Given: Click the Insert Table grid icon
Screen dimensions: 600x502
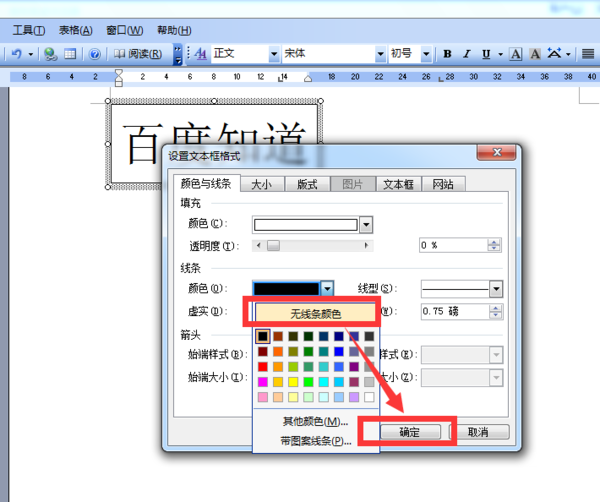Looking at the screenshot, I should coord(70,54).
